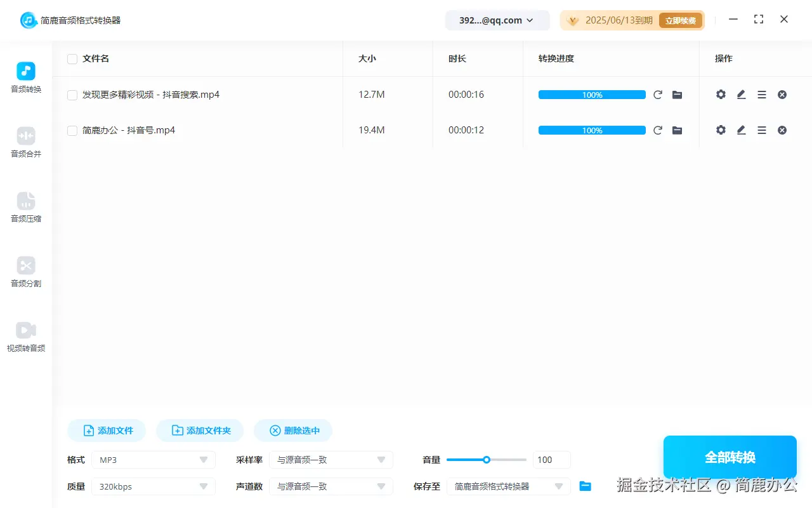Maximize the converter window
Screen dimensions: 812x508
coord(759,20)
